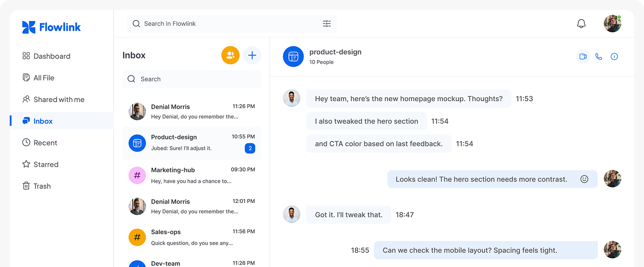Click the Sales-ops orange hash icon

click(x=137, y=237)
